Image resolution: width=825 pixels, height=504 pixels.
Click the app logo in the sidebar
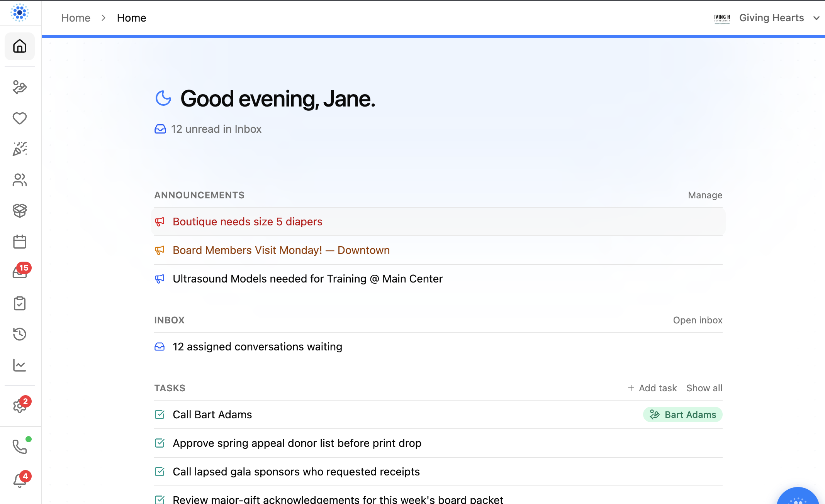(x=20, y=13)
